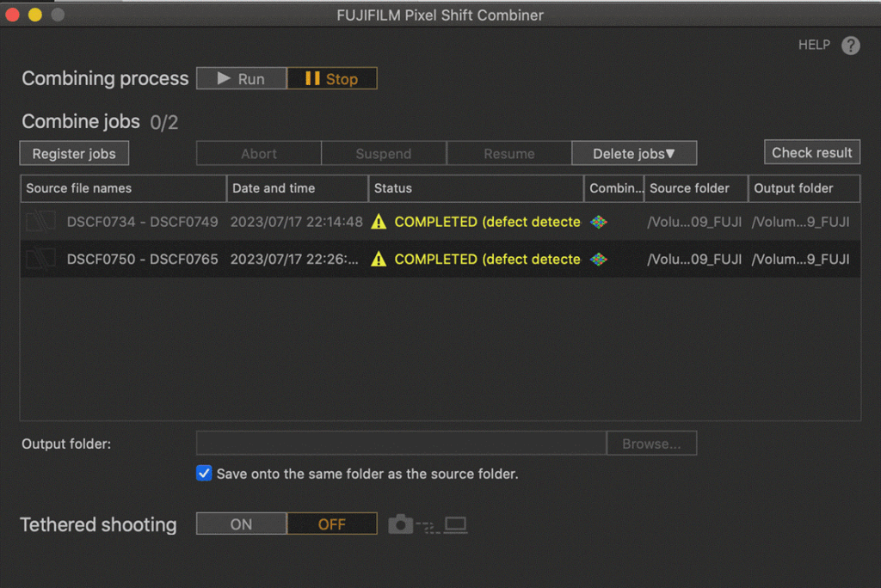Click the HELP question mark icon
Screen dimensions: 881x588
pos(850,46)
